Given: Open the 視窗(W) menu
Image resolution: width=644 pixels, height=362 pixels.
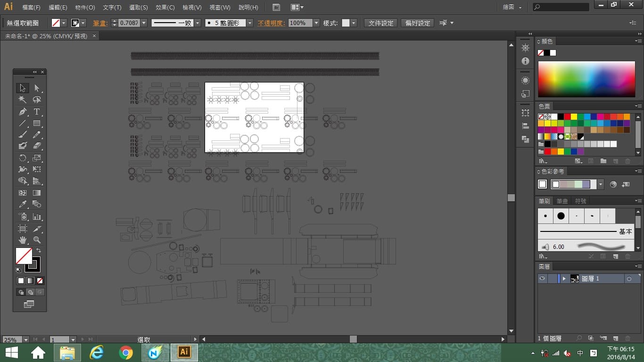Looking at the screenshot, I should 220,8.
